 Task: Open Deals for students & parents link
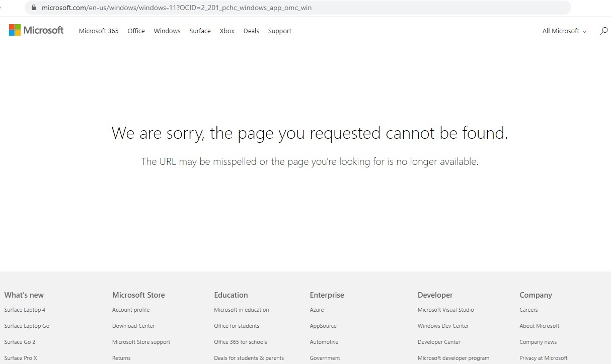pos(249,358)
